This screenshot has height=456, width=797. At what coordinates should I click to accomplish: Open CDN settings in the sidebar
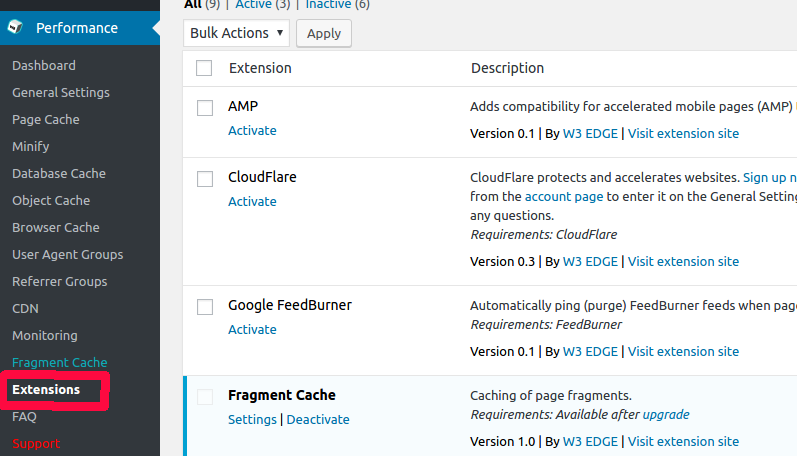(x=25, y=308)
